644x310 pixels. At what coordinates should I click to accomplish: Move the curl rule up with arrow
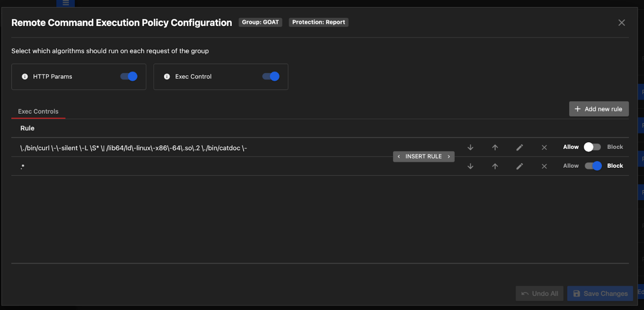click(x=495, y=148)
